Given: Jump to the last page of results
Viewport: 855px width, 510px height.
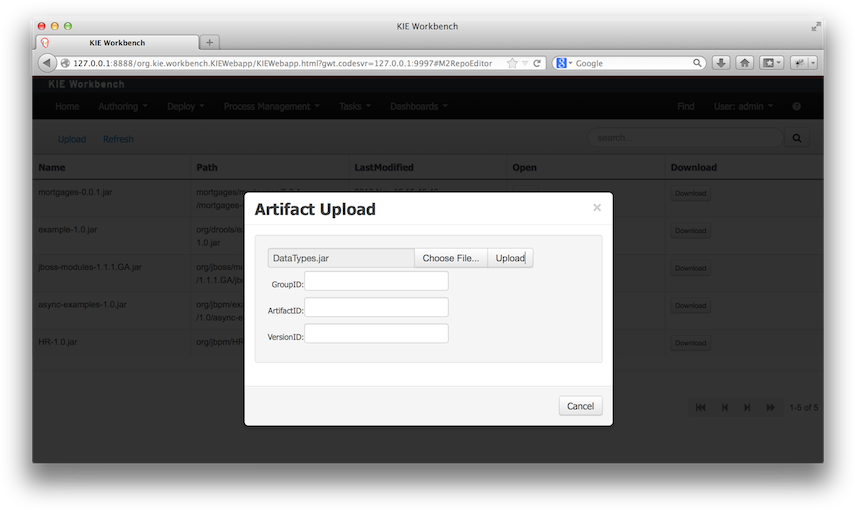Looking at the screenshot, I should [770, 407].
